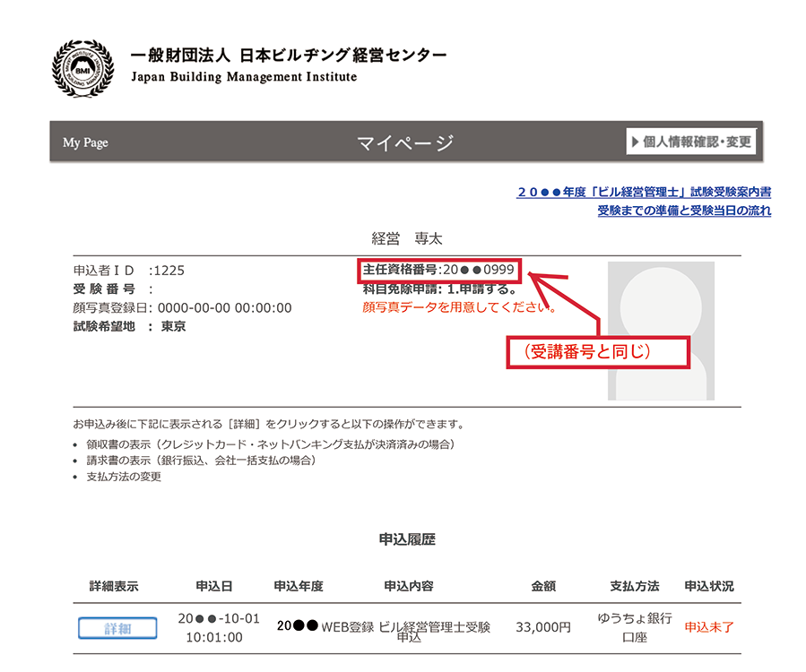The image size is (806, 672).
Task: Click the applicant name 経営 専太
Action: (x=406, y=238)
